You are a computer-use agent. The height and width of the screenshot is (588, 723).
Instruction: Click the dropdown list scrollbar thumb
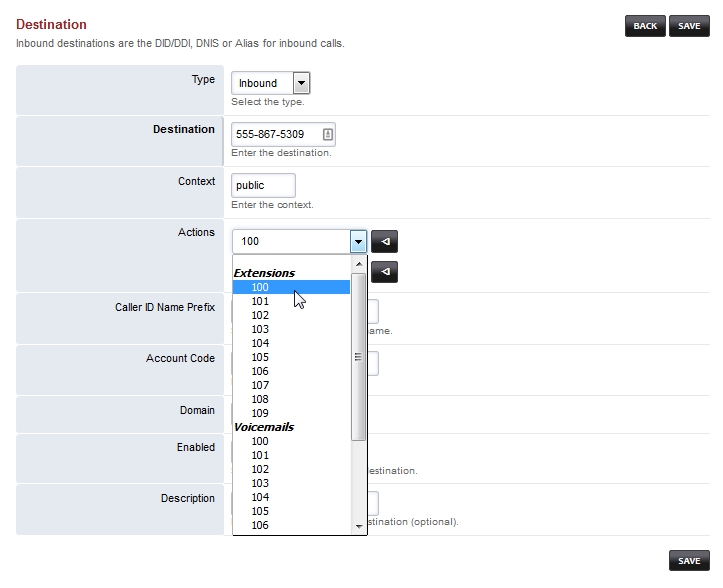pos(359,356)
